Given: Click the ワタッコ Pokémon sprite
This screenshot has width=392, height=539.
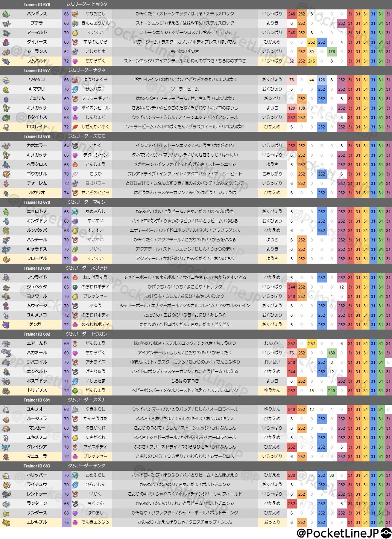Looking at the screenshot, I should pos(6,80).
